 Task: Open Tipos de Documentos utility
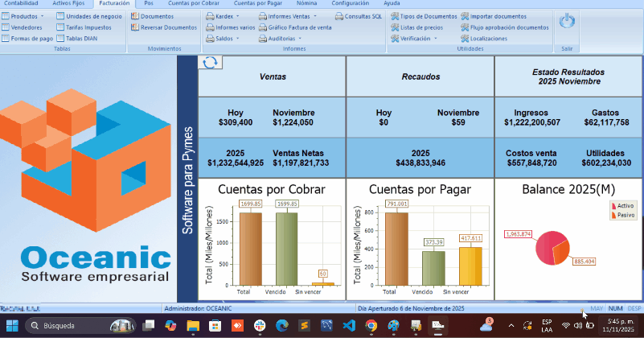pyautogui.click(x=423, y=16)
